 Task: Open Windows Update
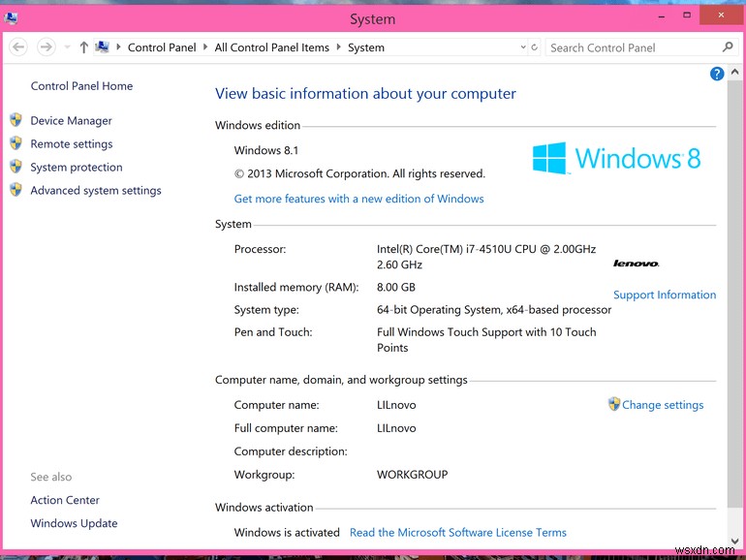tap(74, 523)
